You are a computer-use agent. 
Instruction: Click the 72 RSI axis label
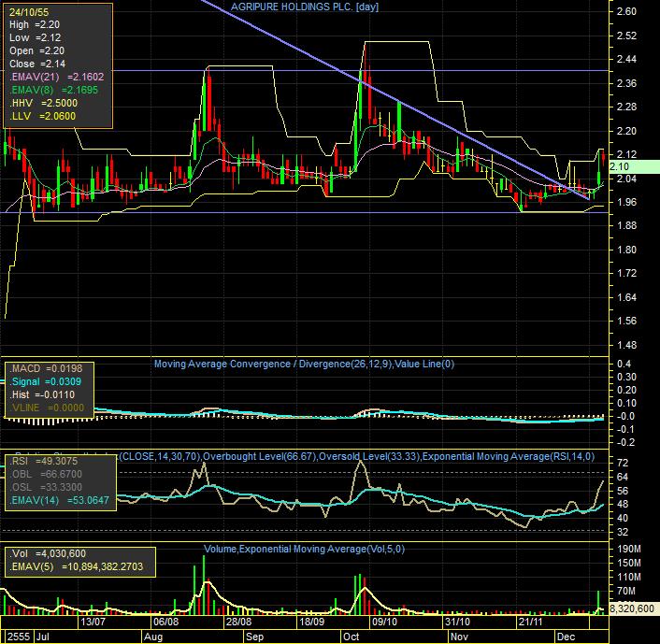point(623,463)
